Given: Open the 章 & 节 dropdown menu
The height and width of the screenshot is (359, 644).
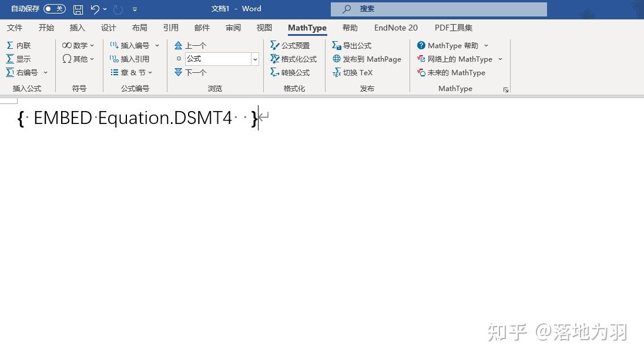Looking at the screenshot, I should click(x=132, y=72).
